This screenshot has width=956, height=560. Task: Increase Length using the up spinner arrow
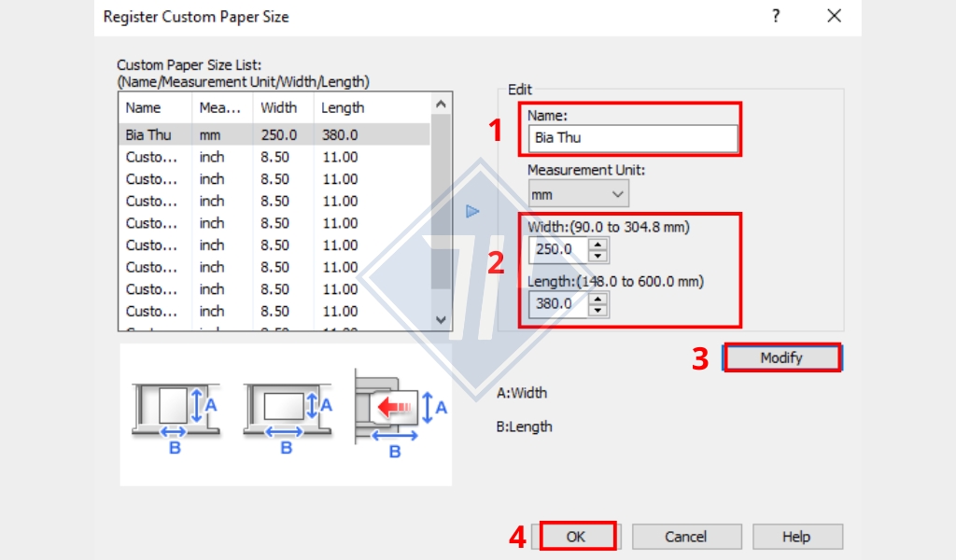pyautogui.click(x=598, y=299)
